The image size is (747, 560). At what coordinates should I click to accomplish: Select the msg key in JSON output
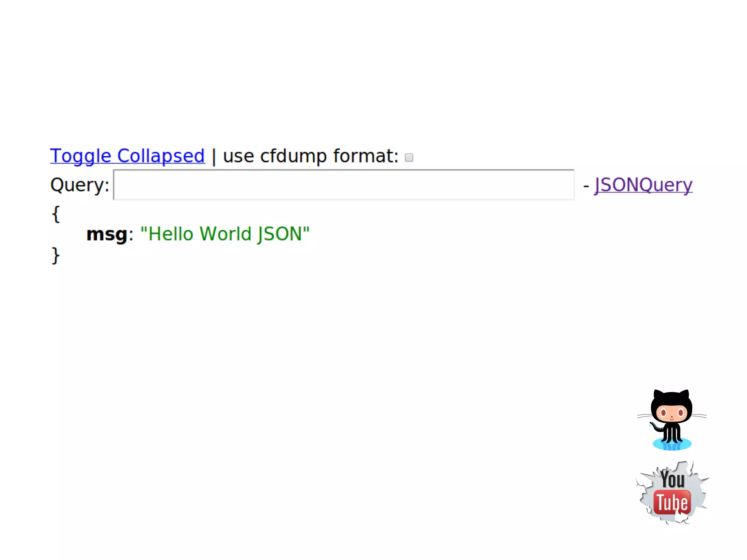point(107,234)
